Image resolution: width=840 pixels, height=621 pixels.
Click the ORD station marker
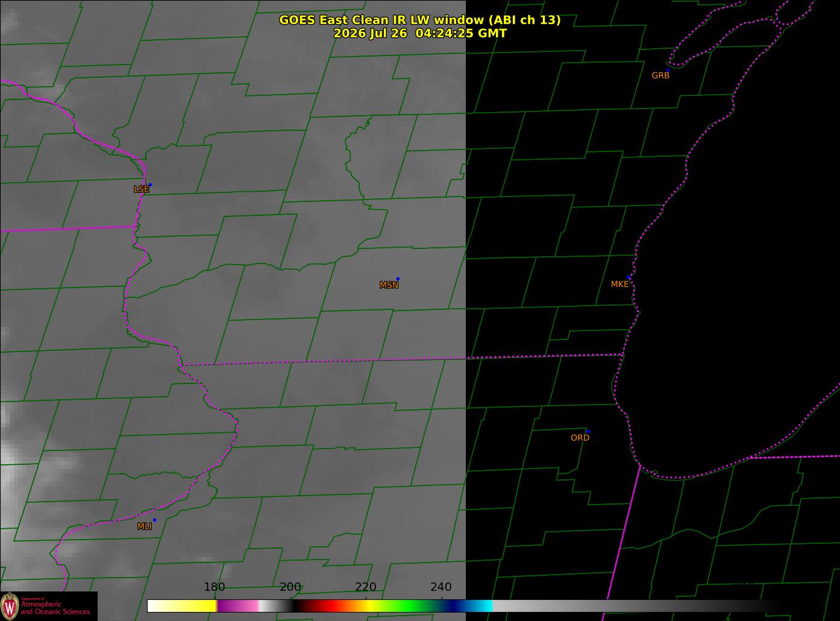click(x=588, y=431)
